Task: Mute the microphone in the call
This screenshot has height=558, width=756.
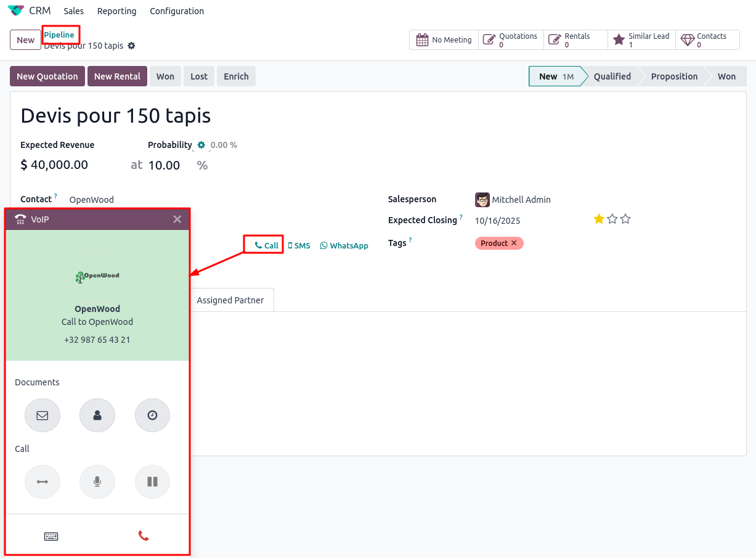Action: [97, 482]
